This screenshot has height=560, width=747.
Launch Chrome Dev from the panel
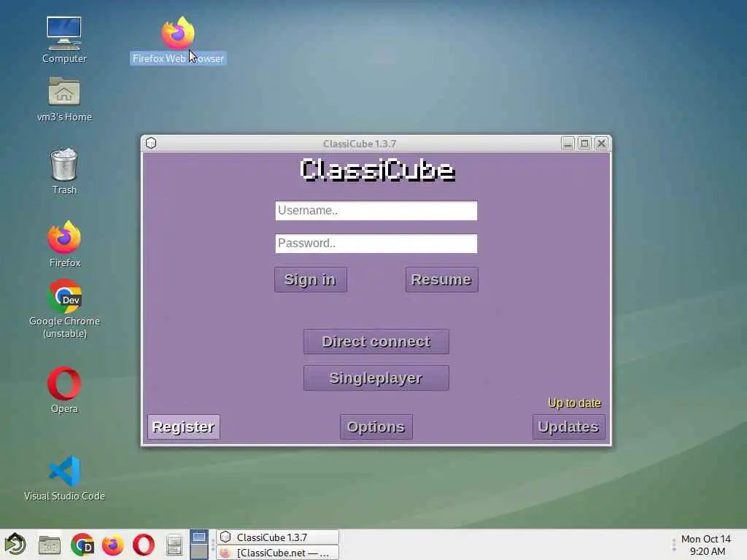tap(82, 545)
